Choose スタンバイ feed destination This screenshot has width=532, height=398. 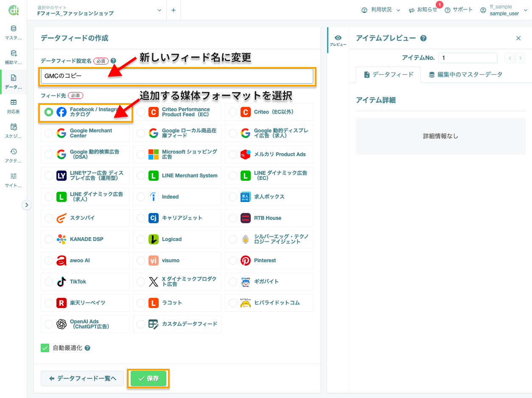pyautogui.click(x=85, y=218)
